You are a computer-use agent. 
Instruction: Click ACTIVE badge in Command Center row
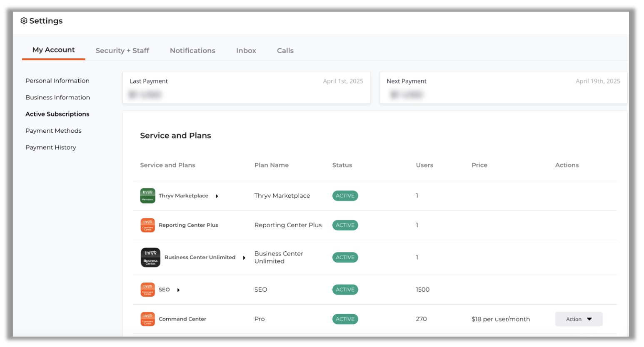[x=345, y=319]
